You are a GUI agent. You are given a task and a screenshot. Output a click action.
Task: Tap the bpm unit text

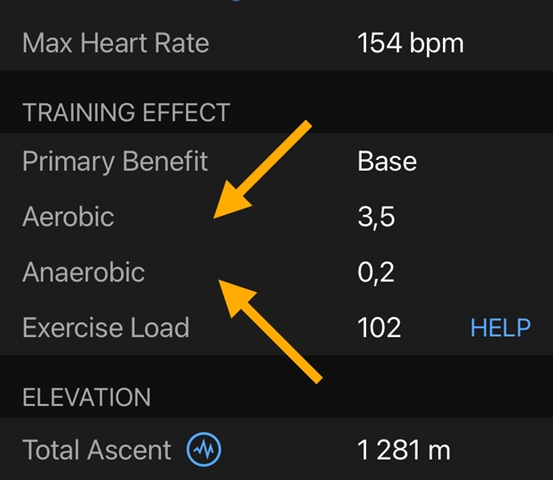click(x=437, y=44)
